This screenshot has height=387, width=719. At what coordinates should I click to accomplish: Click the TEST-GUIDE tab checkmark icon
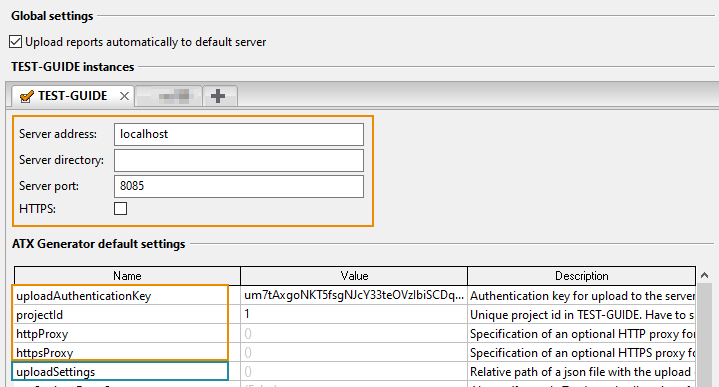point(27,96)
